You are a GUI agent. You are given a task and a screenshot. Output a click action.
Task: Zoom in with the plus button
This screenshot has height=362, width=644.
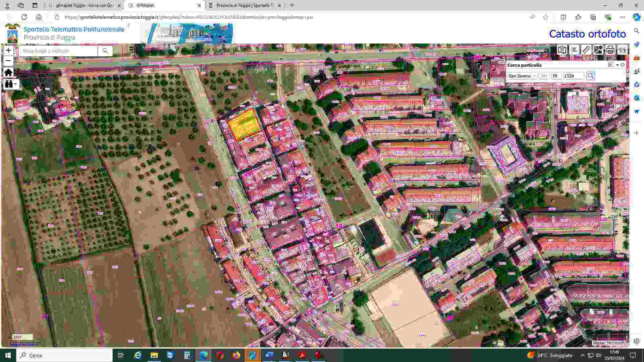point(8,51)
